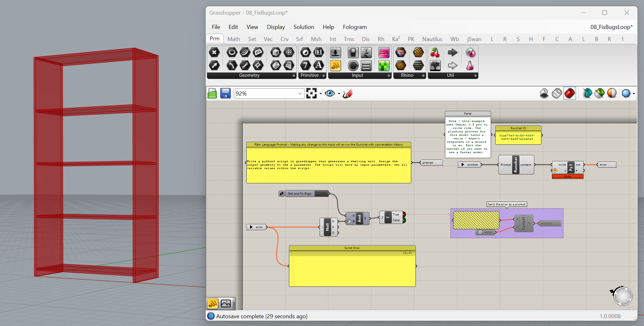Click the canvas compass widget

pyautogui.click(x=622, y=296)
